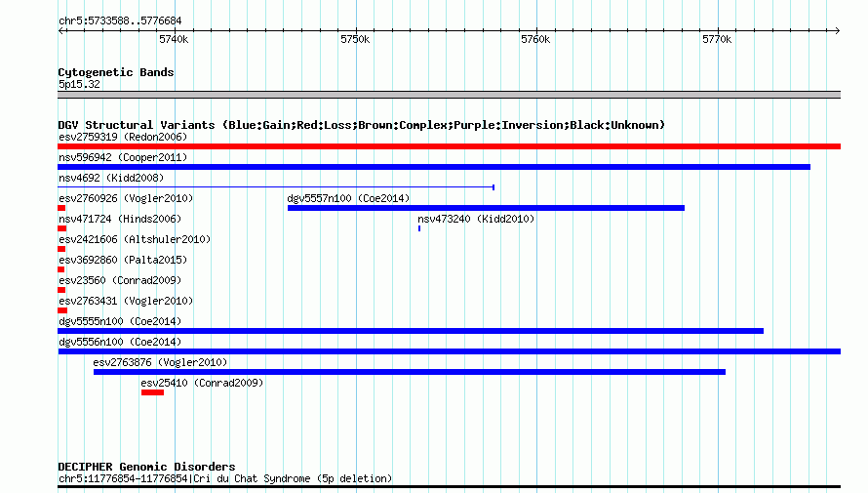Click the red esv25410 Conrad2009 feature
This screenshot has width=868, height=493.
(x=152, y=392)
